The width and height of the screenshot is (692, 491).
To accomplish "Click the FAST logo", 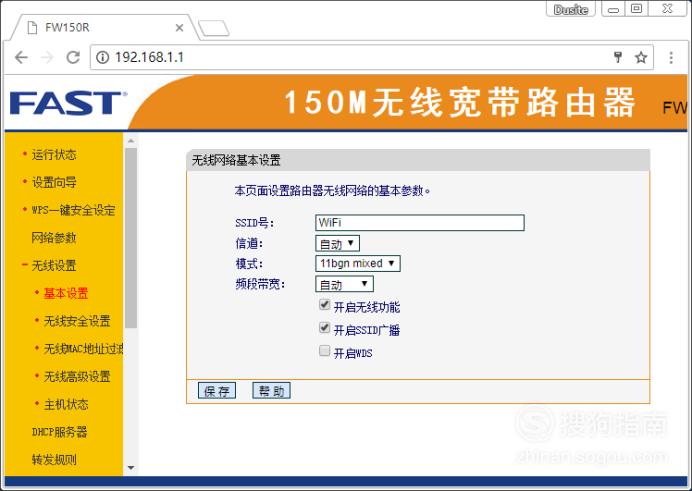I will 68,103.
